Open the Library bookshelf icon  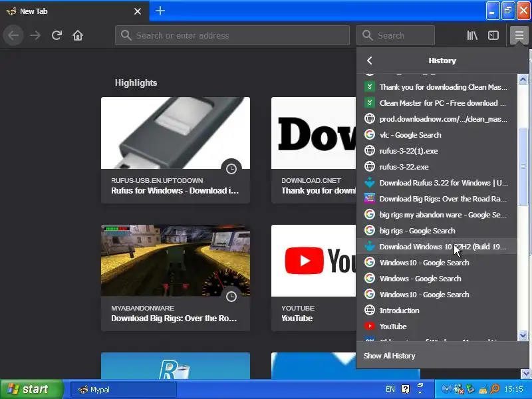[x=472, y=35]
